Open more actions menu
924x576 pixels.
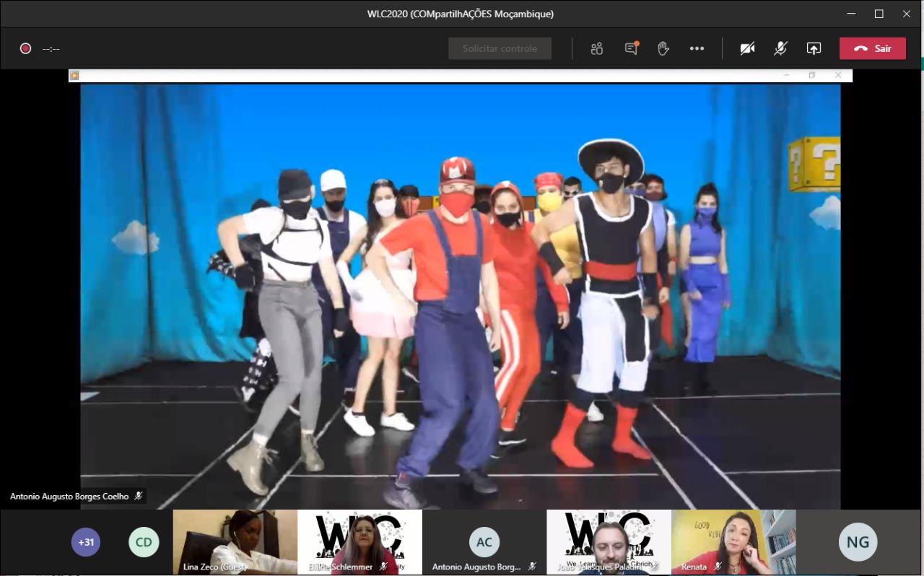pos(697,48)
